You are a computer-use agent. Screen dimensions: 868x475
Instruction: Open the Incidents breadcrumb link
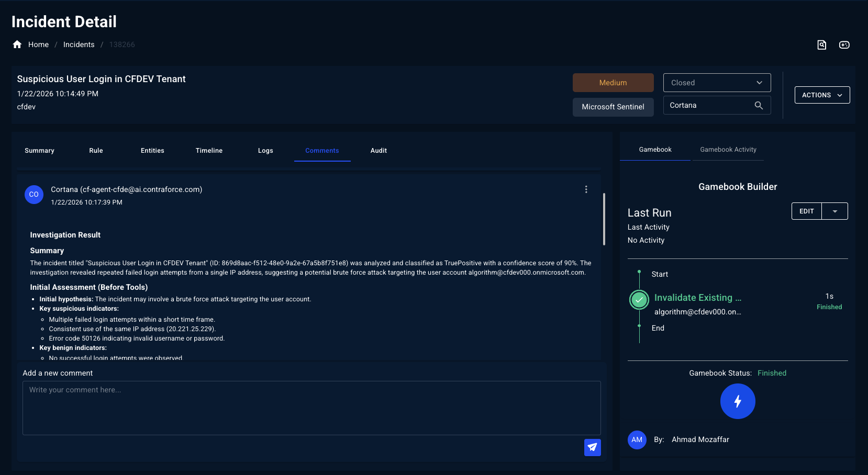(x=79, y=44)
